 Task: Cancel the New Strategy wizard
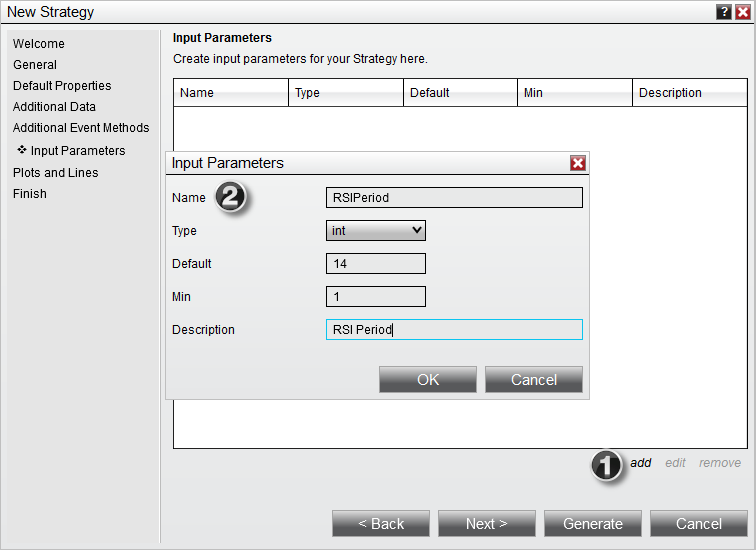click(x=699, y=523)
